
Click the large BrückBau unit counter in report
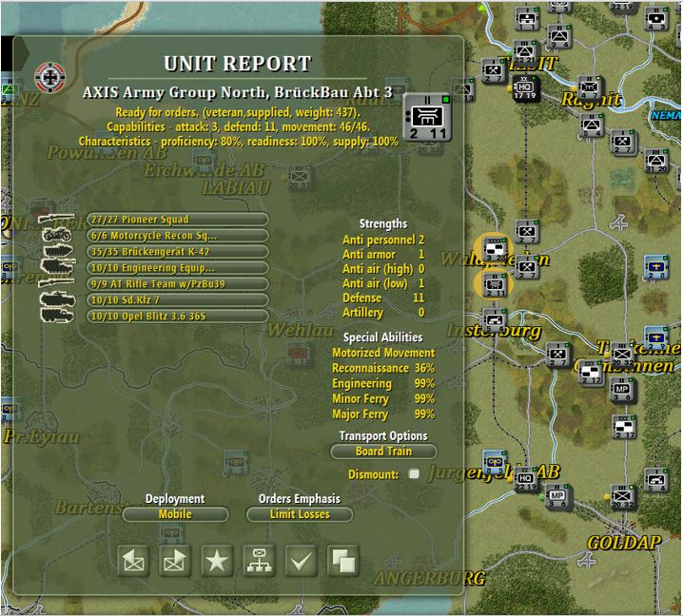tap(427, 118)
